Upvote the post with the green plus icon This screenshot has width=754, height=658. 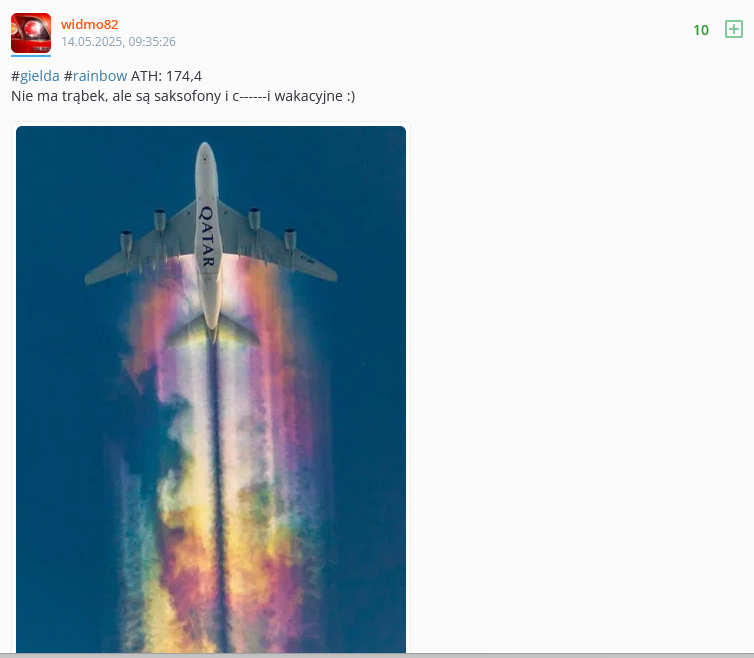pyautogui.click(x=734, y=29)
